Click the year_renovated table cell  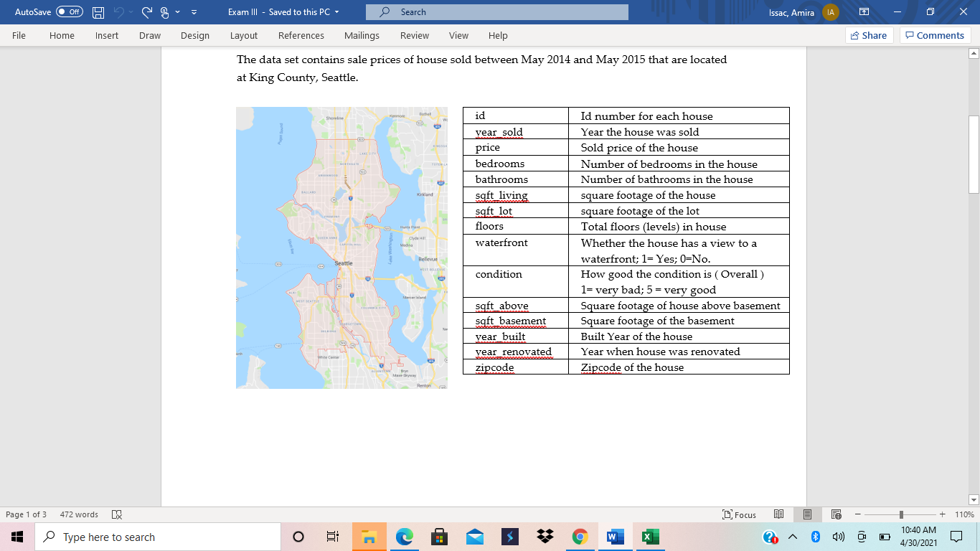click(516, 352)
